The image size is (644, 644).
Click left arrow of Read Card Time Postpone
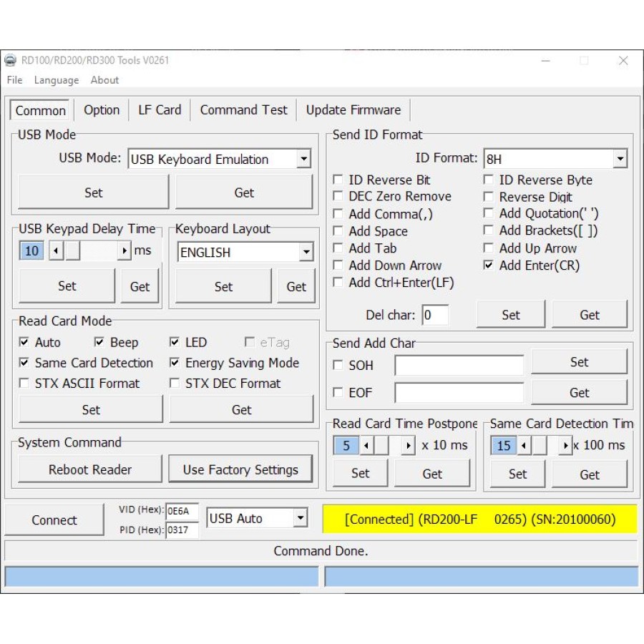click(366, 446)
